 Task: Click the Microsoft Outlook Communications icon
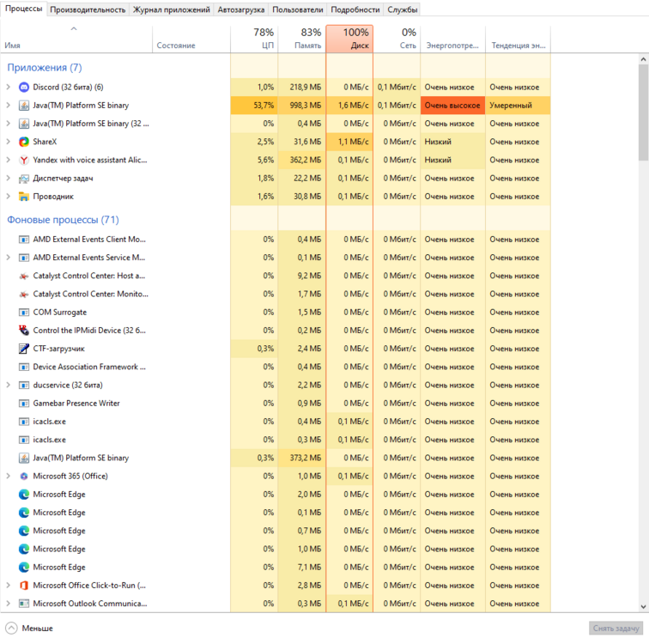[x=24, y=604]
